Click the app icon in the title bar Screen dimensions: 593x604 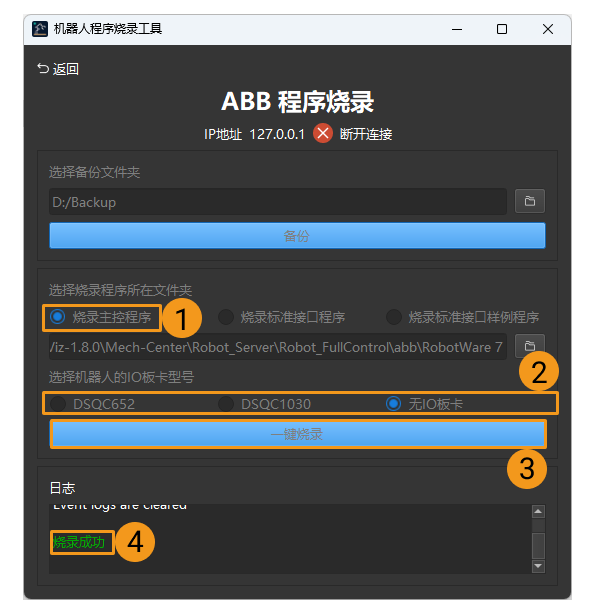[x=40, y=29]
